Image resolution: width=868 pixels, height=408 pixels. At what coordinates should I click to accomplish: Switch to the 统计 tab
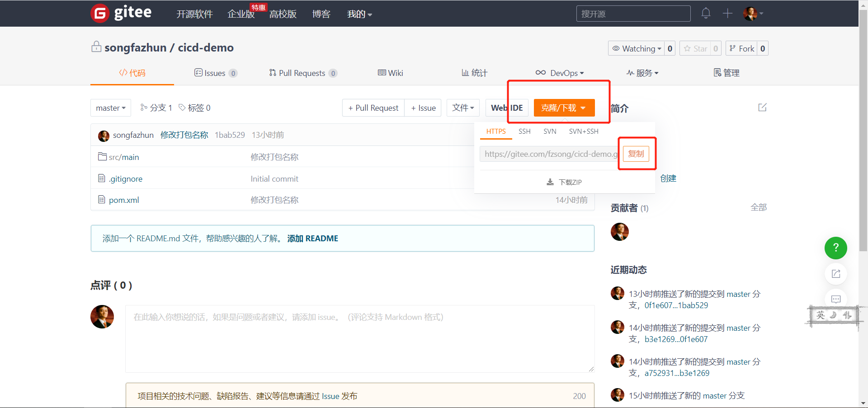click(474, 73)
